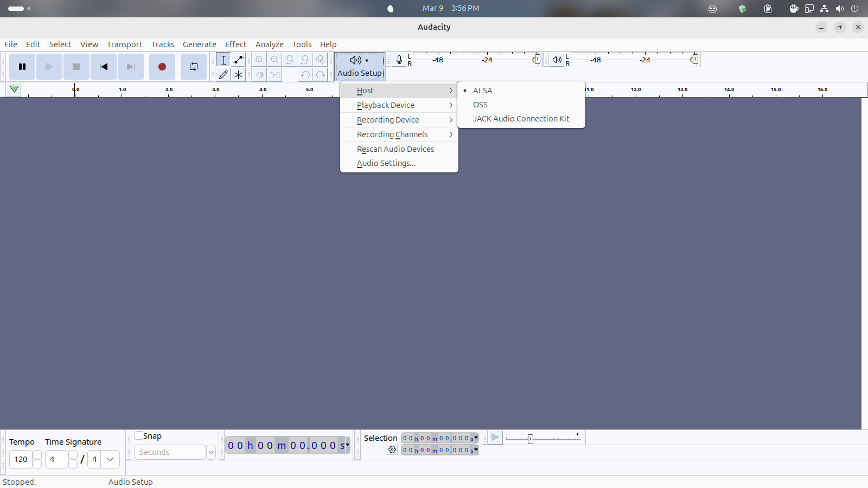The image size is (868, 488).
Task: Select the Envelope tool
Action: click(x=238, y=60)
